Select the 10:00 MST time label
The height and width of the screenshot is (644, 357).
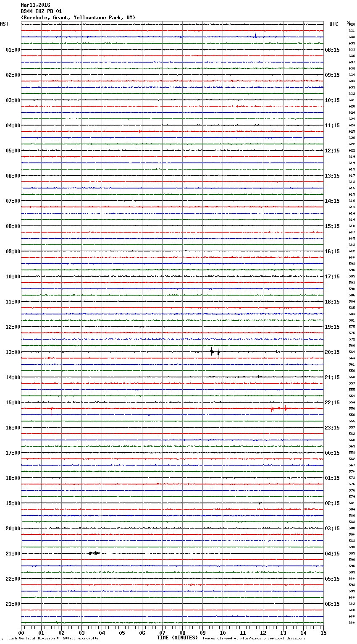13,277
